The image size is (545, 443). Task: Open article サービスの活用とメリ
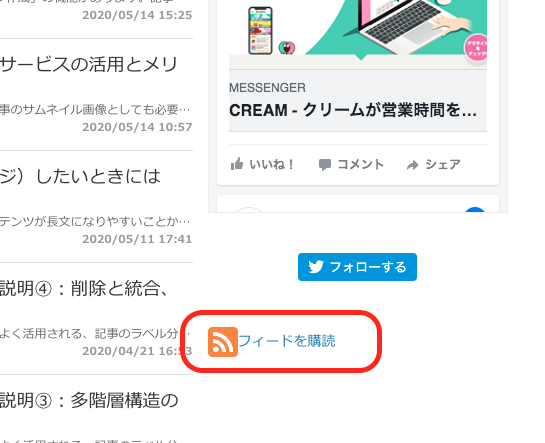(x=89, y=65)
